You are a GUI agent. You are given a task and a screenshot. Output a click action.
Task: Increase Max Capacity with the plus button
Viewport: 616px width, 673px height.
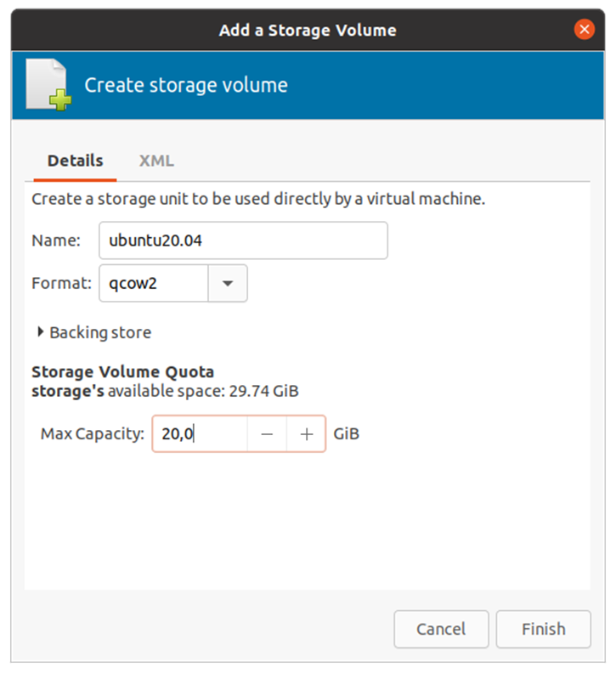click(306, 434)
